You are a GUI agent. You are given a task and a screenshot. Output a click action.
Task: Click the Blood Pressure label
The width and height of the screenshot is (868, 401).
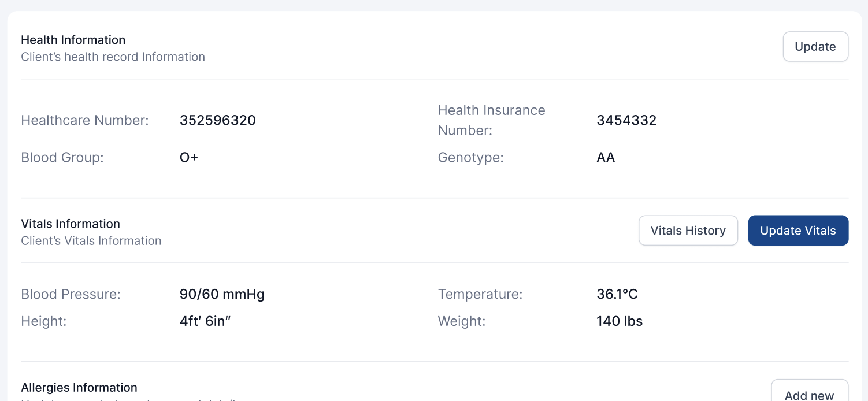[71, 294]
